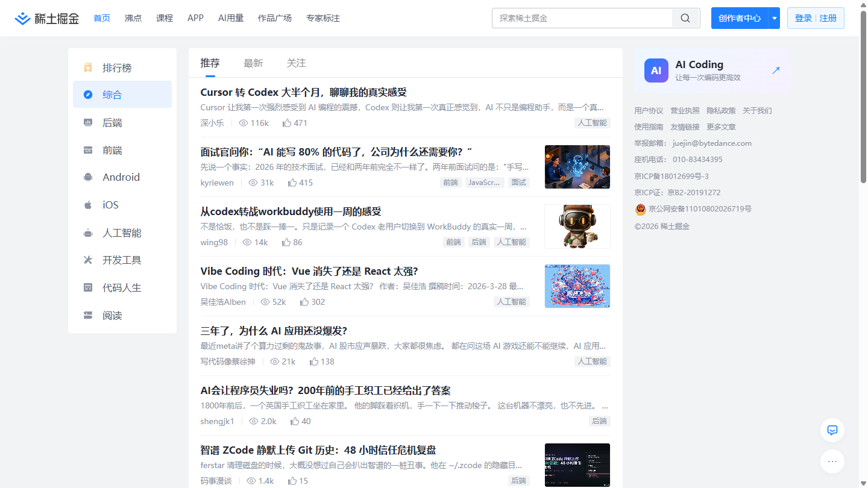The height and width of the screenshot is (488, 868).
Task: Select the 综合 compass icon
Action: 88,95
